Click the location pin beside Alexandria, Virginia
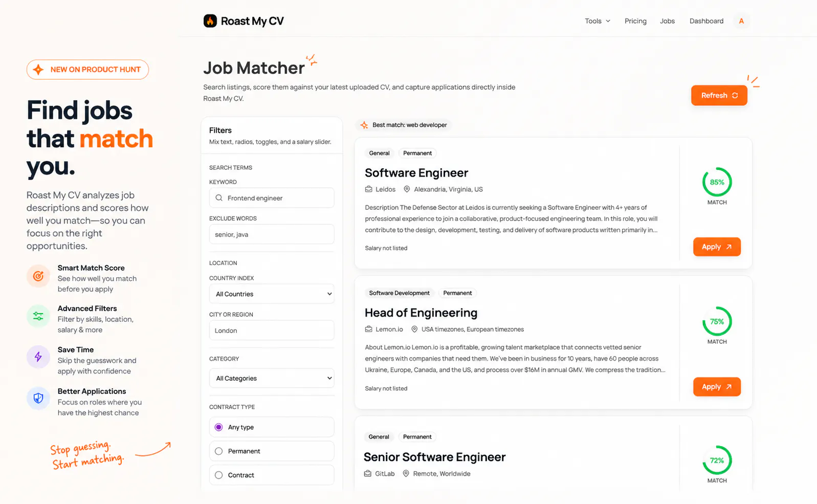 (407, 189)
